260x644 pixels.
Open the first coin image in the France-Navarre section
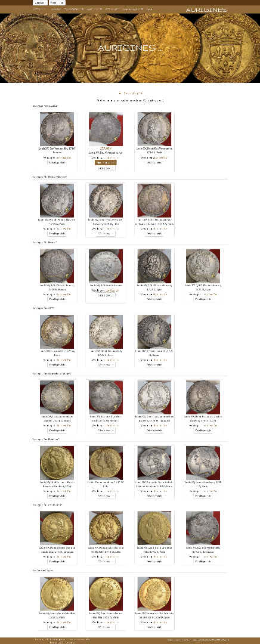point(57,200)
